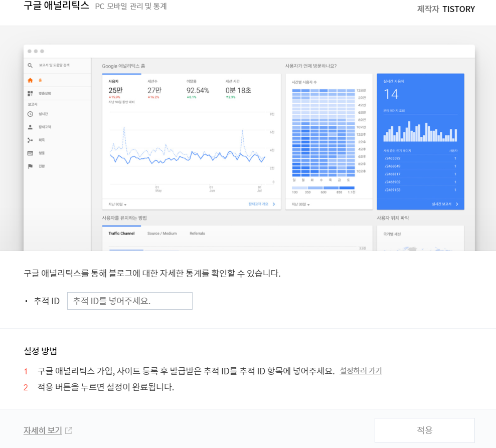Image resolution: width=496 pixels, height=448 pixels.
Task: Click the /2465592 page row in preview
Action: coord(420,158)
